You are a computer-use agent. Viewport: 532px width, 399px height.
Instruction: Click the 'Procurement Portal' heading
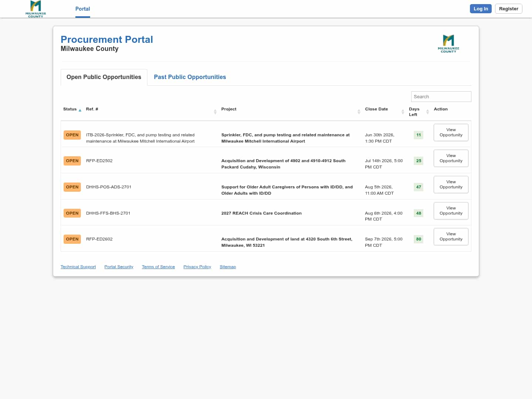click(x=107, y=40)
